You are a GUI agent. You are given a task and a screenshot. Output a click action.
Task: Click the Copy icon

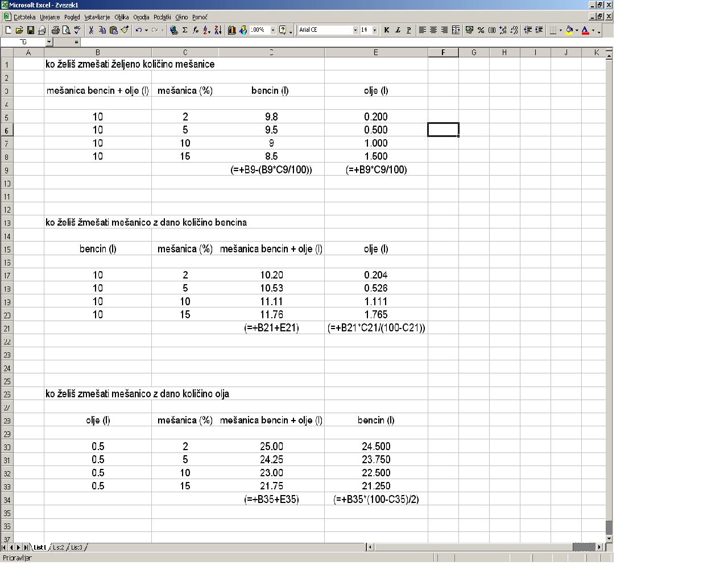tap(102, 30)
